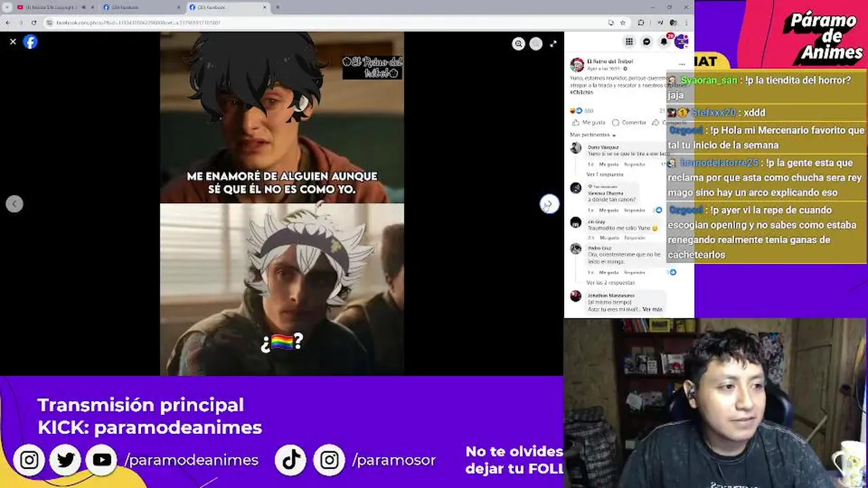868x488 pixels.
Task: Click Me gusta under Jin Gray comment
Action: (609, 238)
